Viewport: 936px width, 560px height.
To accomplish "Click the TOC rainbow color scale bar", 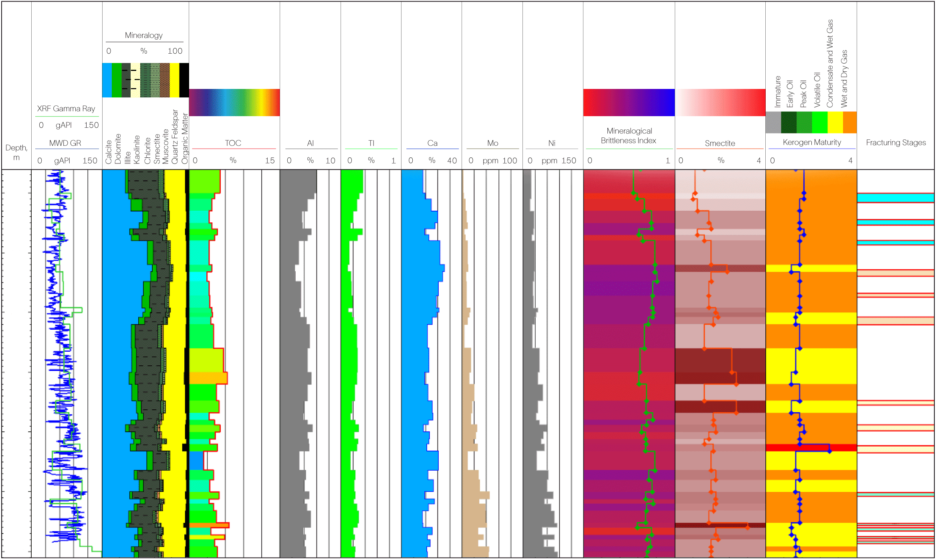I will [x=234, y=101].
